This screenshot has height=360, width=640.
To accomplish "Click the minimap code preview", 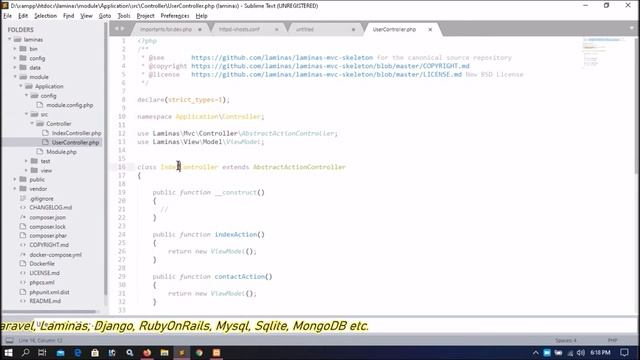I will [604, 52].
